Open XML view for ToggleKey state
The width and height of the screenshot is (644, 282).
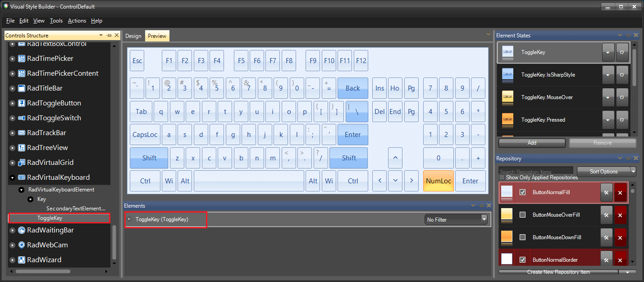tap(622, 52)
